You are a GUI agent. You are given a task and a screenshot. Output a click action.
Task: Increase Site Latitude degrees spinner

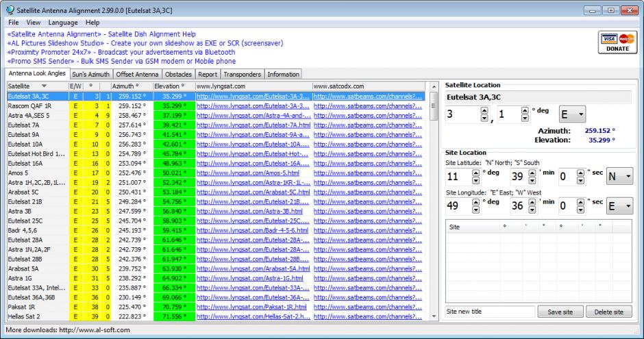[x=475, y=173]
